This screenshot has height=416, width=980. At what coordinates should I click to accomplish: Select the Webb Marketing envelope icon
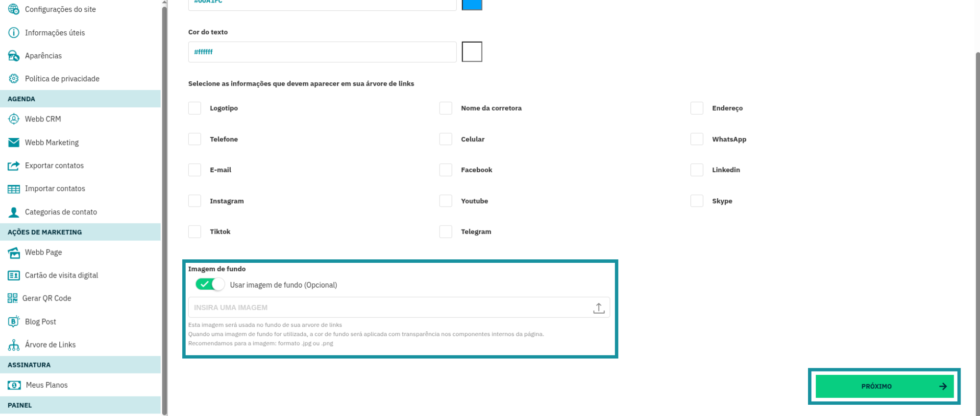click(14, 142)
